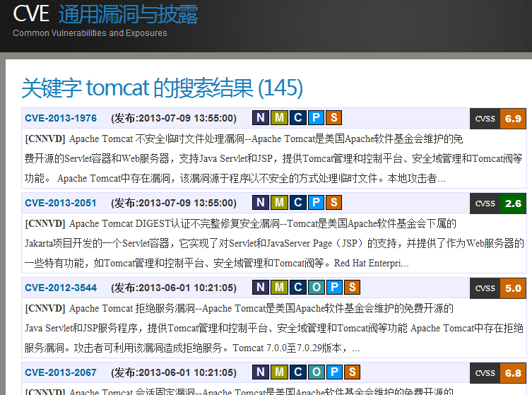Click the CVE-2013-2051 DIGEST description text
The height and width of the screenshot is (395, 532).
coord(274,243)
